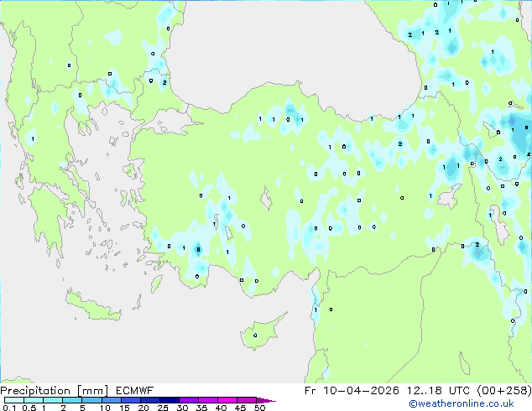
Task: Click the 0.1–0.5 mm palest legend swatch
Action: (14, 400)
